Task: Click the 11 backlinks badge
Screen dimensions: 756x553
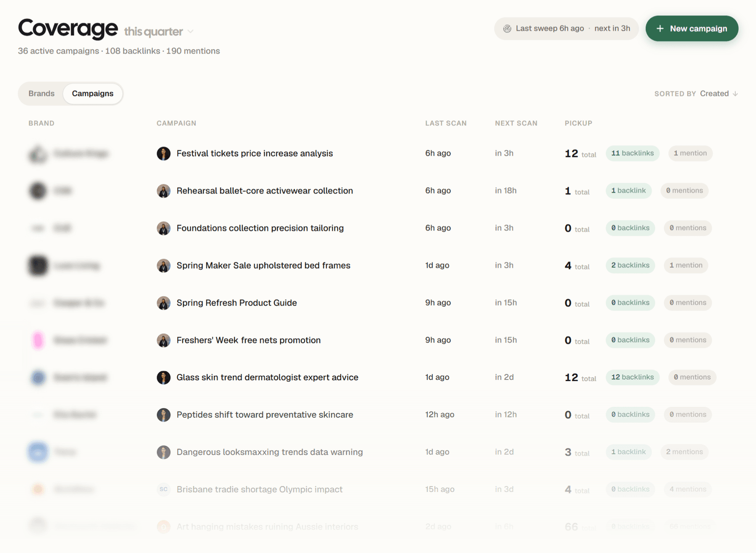Action: coord(632,153)
